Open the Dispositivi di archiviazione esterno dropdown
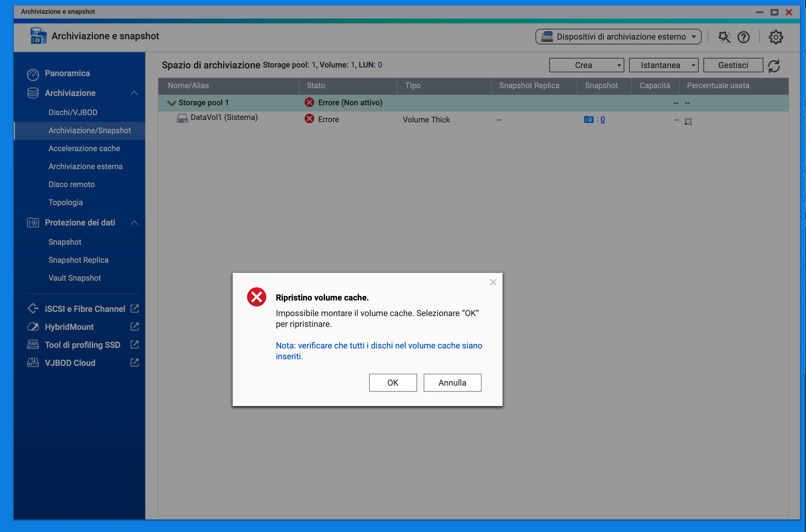 click(x=618, y=37)
